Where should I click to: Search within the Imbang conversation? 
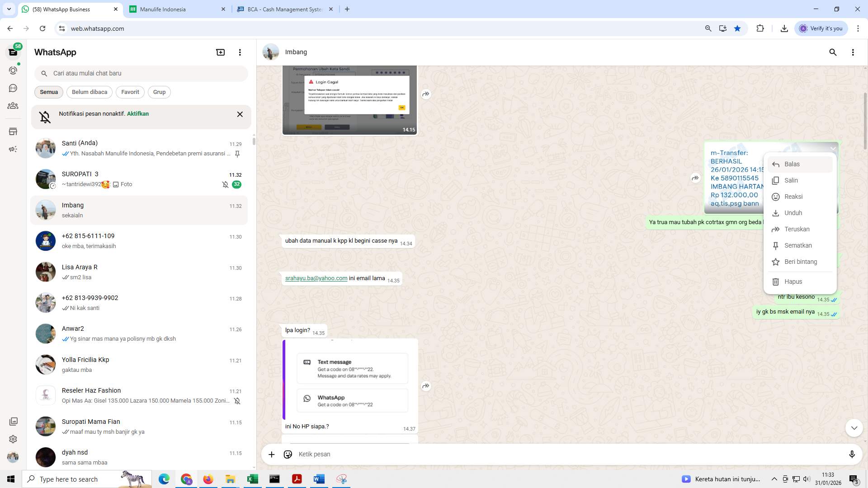[833, 52]
